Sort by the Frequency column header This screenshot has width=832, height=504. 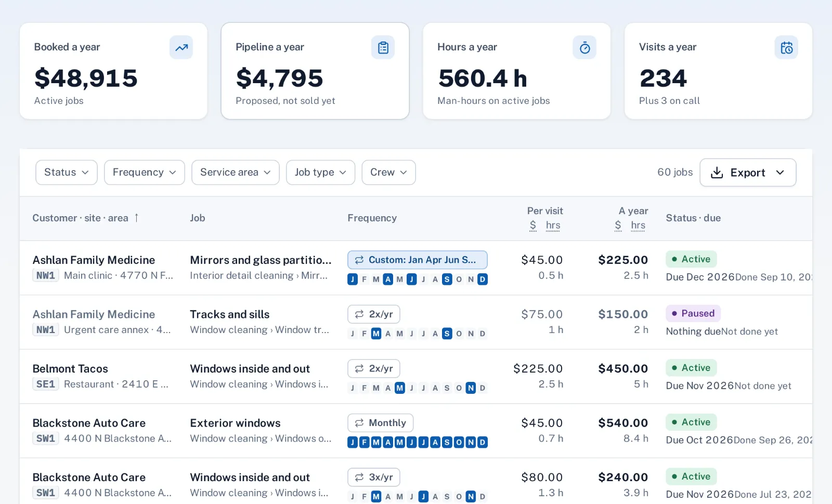click(x=372, y=218)
